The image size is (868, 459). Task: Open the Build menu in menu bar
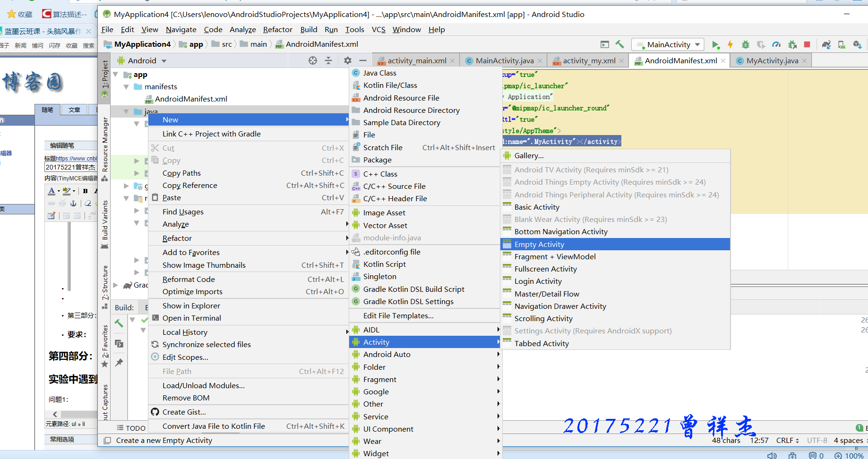point(309,30)
